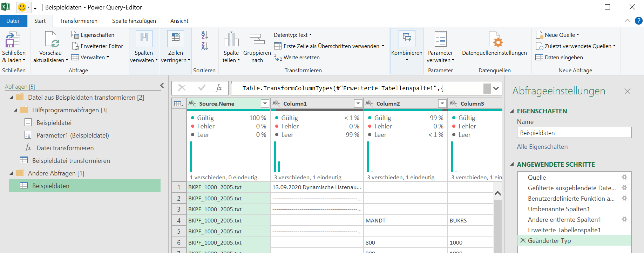This screenshot has height=253, width=644.
Task: Sort descending Z to A
Action: click(x=205, y=46)
